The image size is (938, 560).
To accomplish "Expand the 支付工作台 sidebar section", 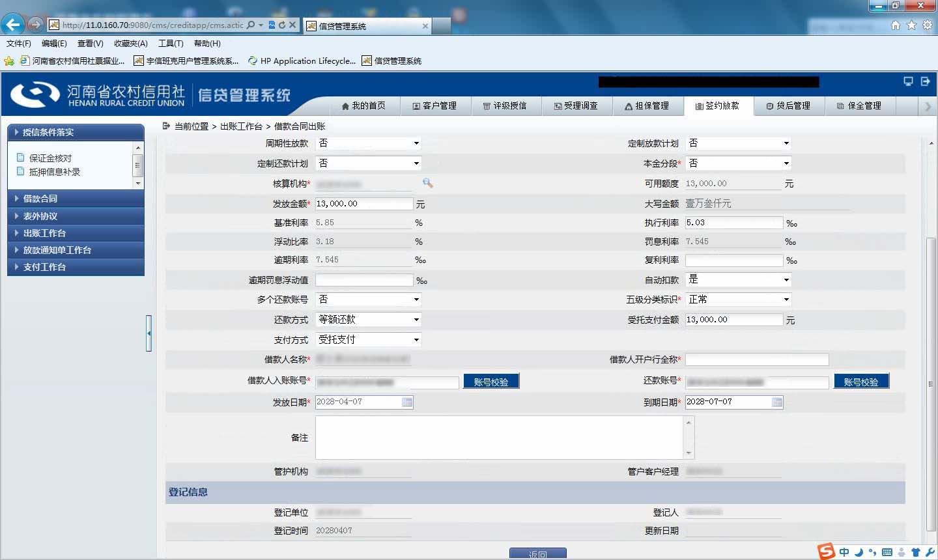I will [76, 267].
